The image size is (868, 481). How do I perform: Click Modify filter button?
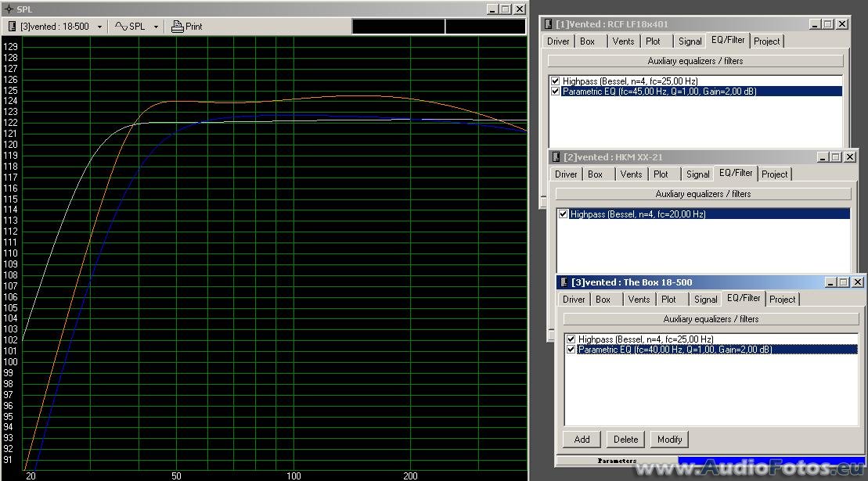click(x=669, y=439)
